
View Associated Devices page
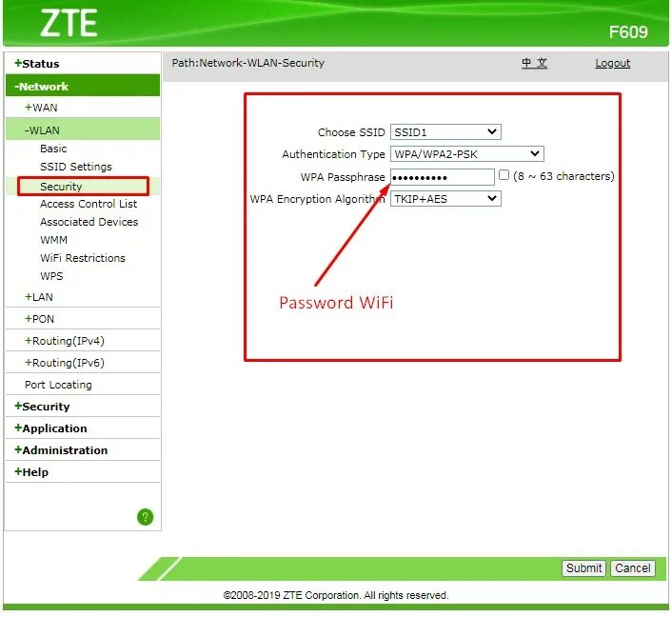coord(89,222)
